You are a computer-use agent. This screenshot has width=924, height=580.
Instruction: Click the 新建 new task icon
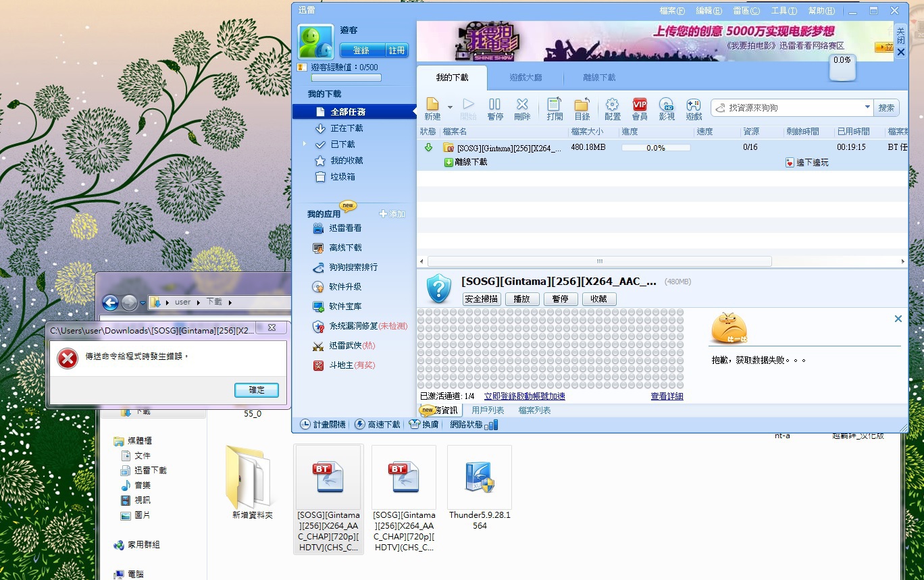coord(432,105)
